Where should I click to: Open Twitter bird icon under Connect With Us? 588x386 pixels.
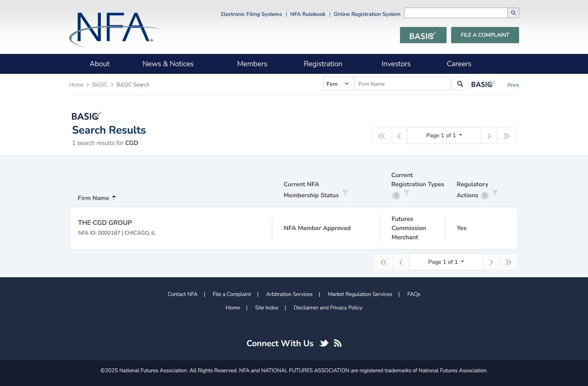324,343
